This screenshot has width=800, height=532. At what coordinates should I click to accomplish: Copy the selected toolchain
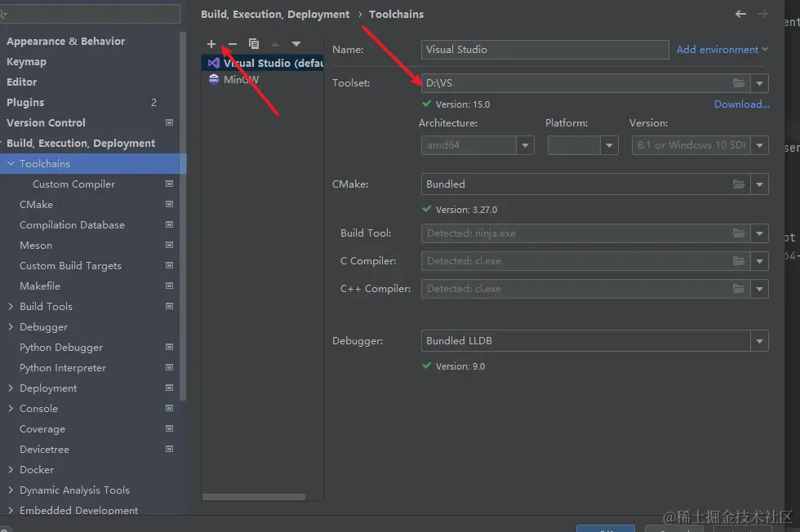[x=254, y=44]
